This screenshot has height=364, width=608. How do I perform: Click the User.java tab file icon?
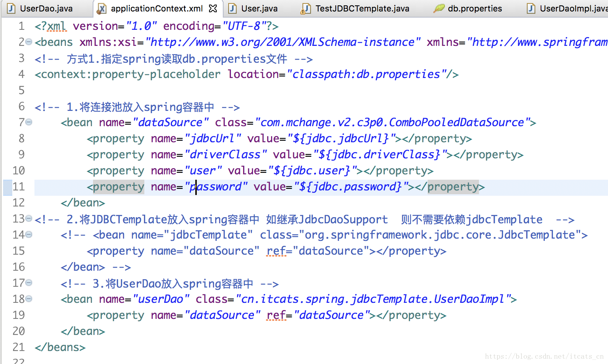coord(232,8)
